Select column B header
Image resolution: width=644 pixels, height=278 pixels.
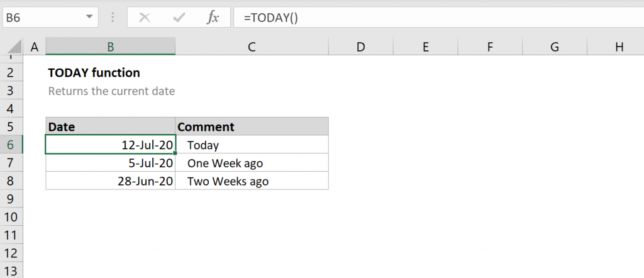[x=111, y=47]
